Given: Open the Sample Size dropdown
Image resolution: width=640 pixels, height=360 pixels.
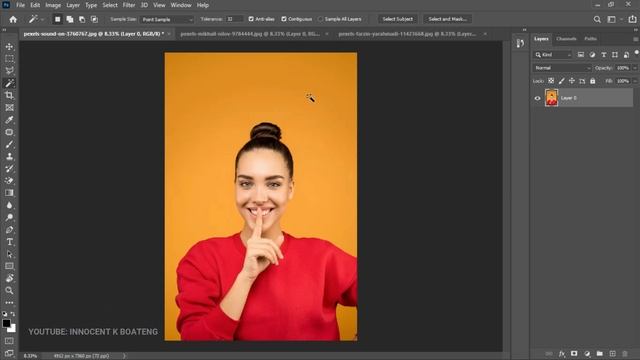Looking at the screenshot, I should (x=167, y=19).
